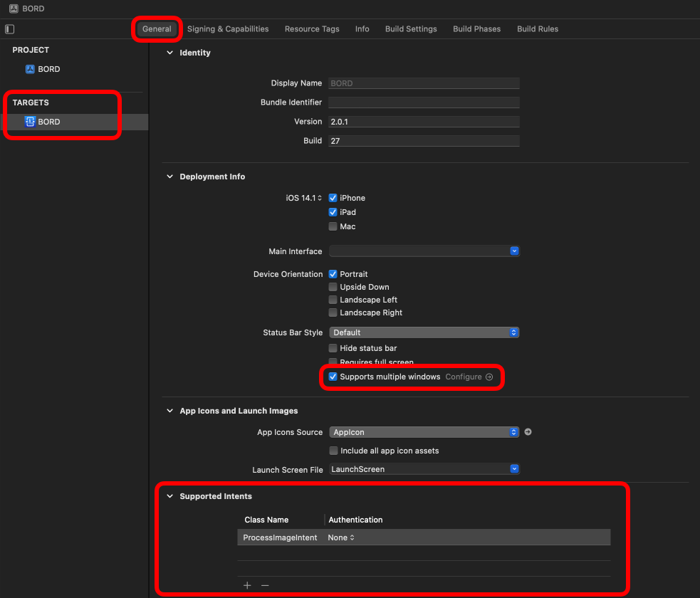
Task: Open the Status Bar Style dropdown
Action: 424,332
